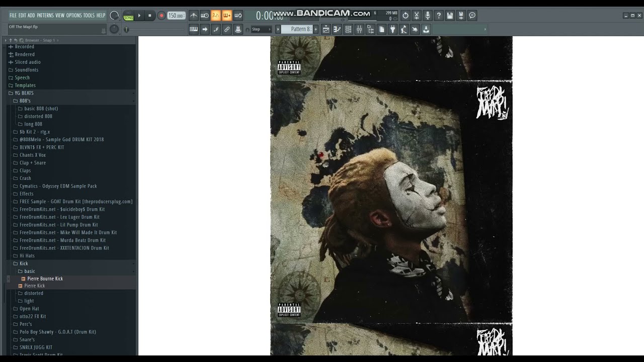Image resolution: width=644 pixels, height=362 pixels.
Task: Click the render/export audio icon
Action: (x=461, y=16)
